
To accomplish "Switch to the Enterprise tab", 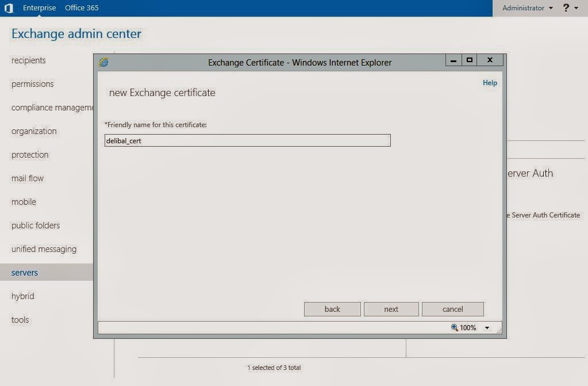I will click(40, 8).
